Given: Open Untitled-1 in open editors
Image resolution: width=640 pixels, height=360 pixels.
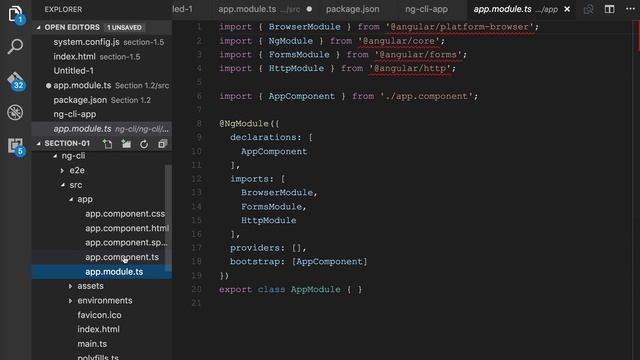Looking at the screenshot, I should (102, 71).
